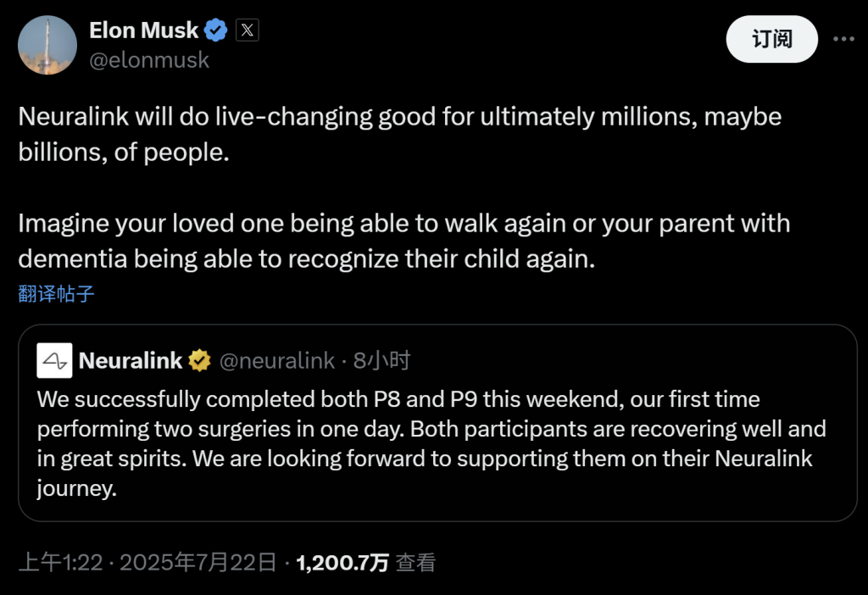
Task: Click the gold verified badge next to Neuralink
Action: point(200,361)
